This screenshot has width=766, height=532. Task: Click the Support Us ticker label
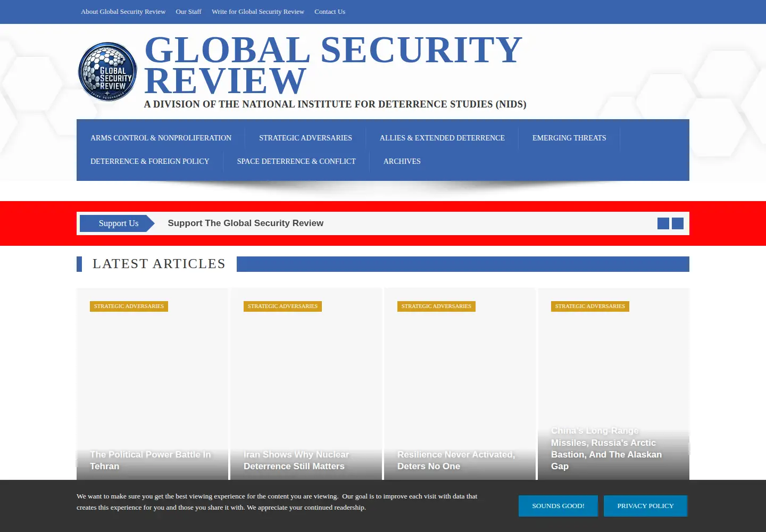tap(118, 223)
